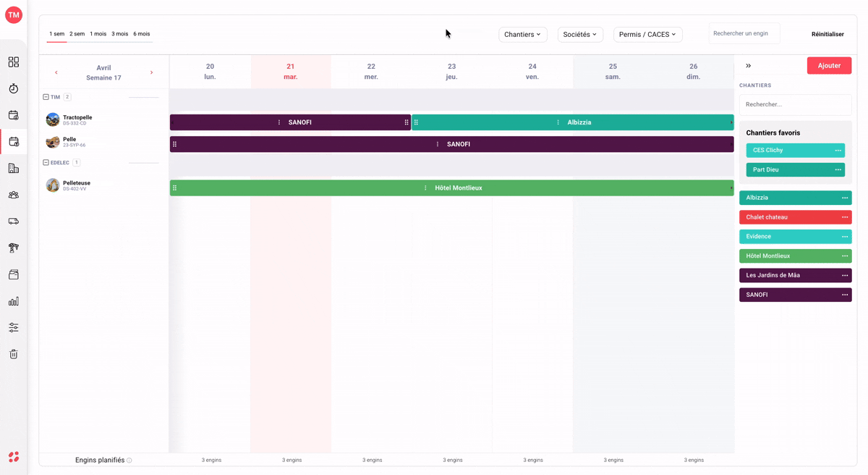Switch to 2 sem view tab
The image size is (868, 475).
coord(77,34)
